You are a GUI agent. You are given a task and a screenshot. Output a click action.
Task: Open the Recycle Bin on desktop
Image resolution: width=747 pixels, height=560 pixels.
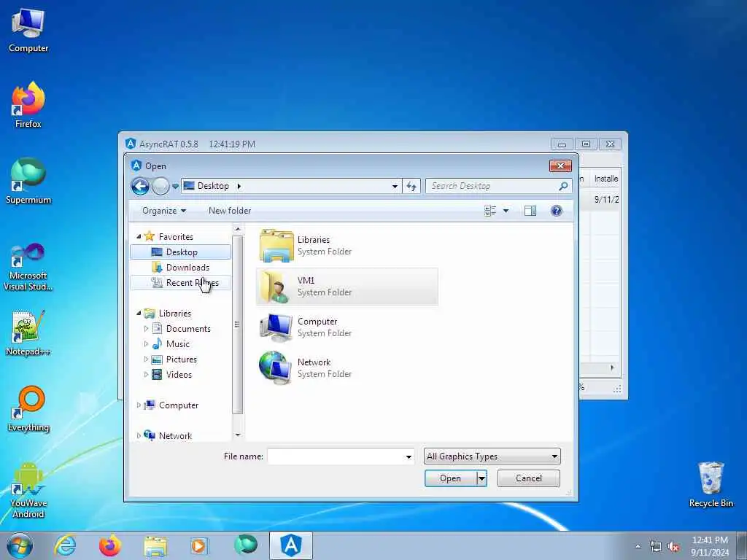(711, 485)
